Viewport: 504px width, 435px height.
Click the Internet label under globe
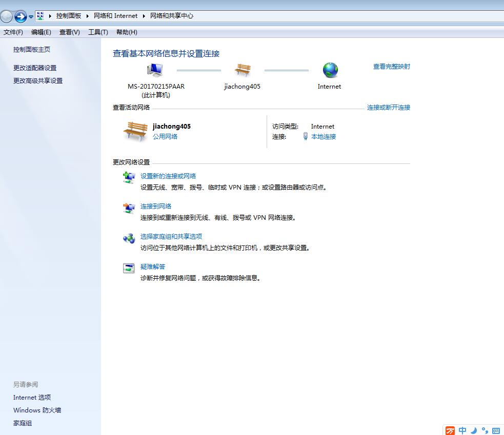click(329, 87)
